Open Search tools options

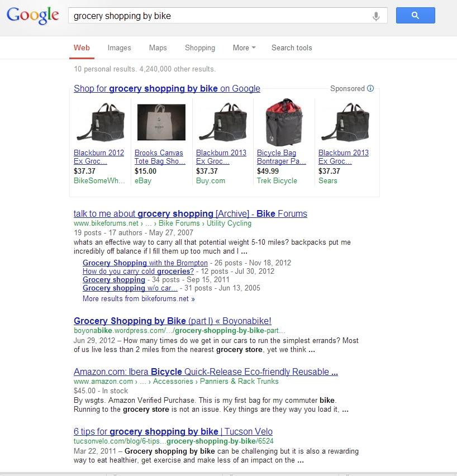click(x=292, y=47)
